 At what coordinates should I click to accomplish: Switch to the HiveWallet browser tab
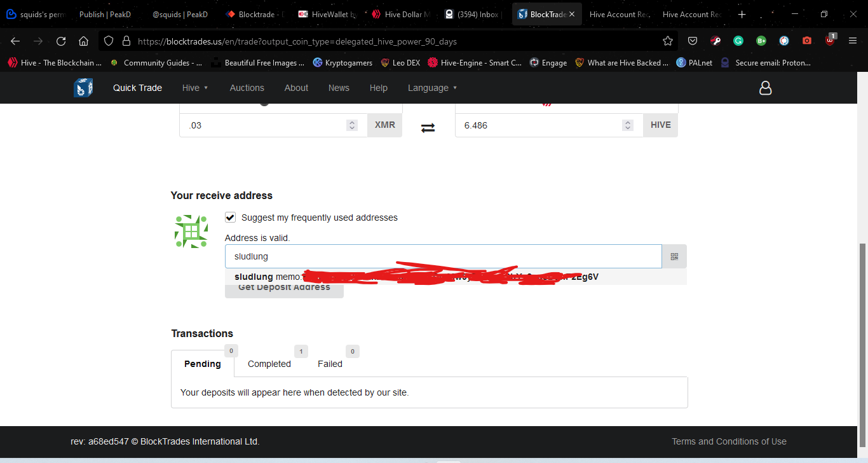328,14
